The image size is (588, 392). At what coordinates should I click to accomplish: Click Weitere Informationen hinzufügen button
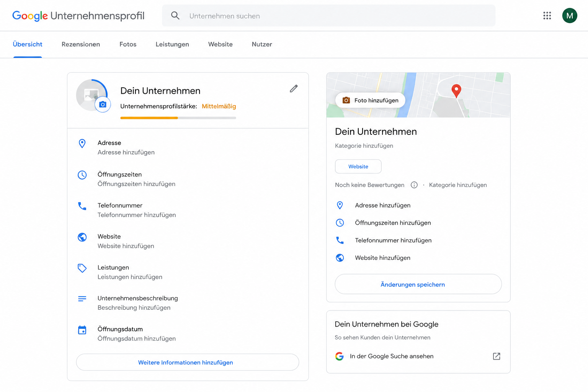[x=188, y=362]
